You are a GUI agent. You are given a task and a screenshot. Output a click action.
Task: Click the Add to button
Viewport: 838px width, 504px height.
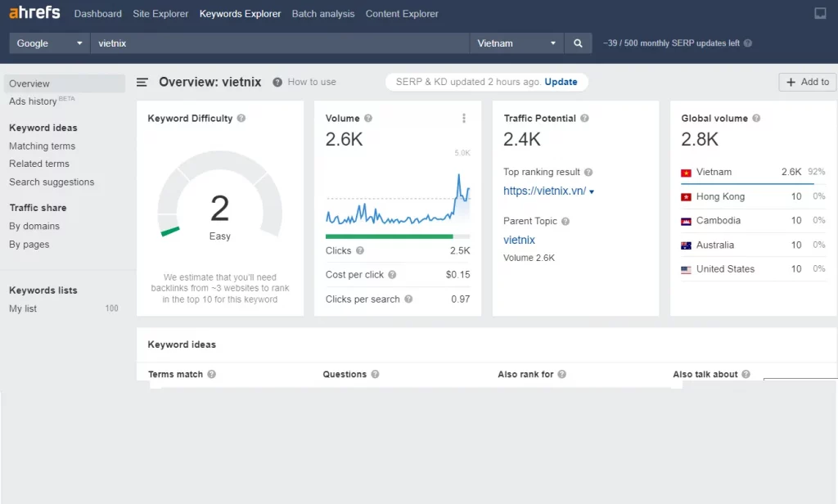(808, 83)
